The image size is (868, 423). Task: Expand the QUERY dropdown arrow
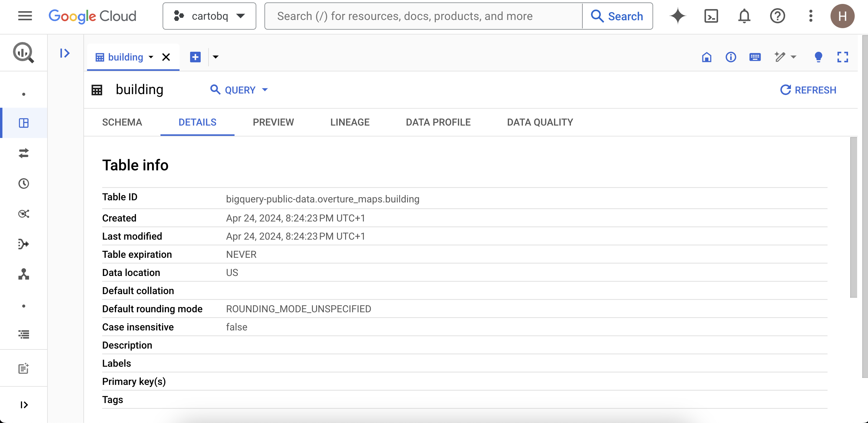265,90
